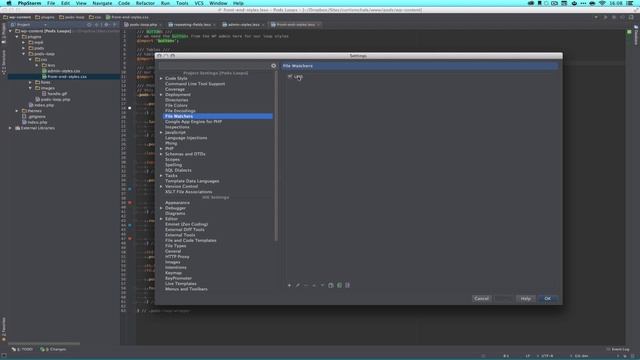The image size is (640, 360).
Task: Expand External Libraries in project tree
Action: point(11,128)
